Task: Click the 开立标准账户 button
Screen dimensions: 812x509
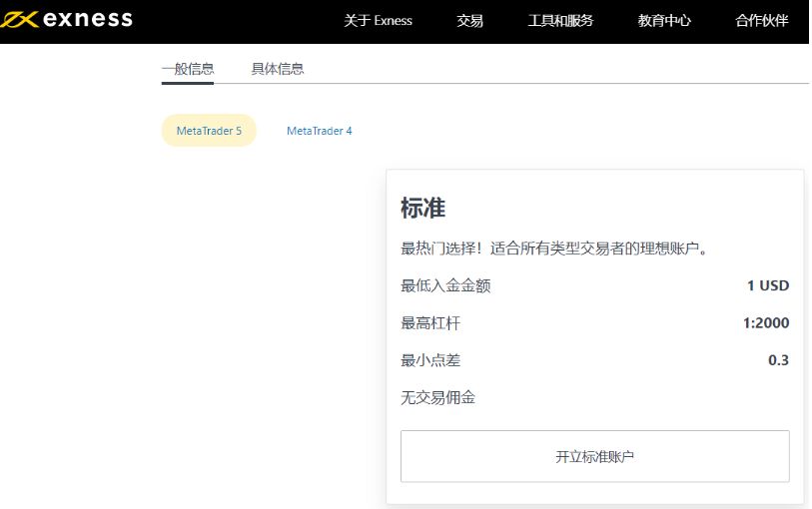Action: coord(595,456)
